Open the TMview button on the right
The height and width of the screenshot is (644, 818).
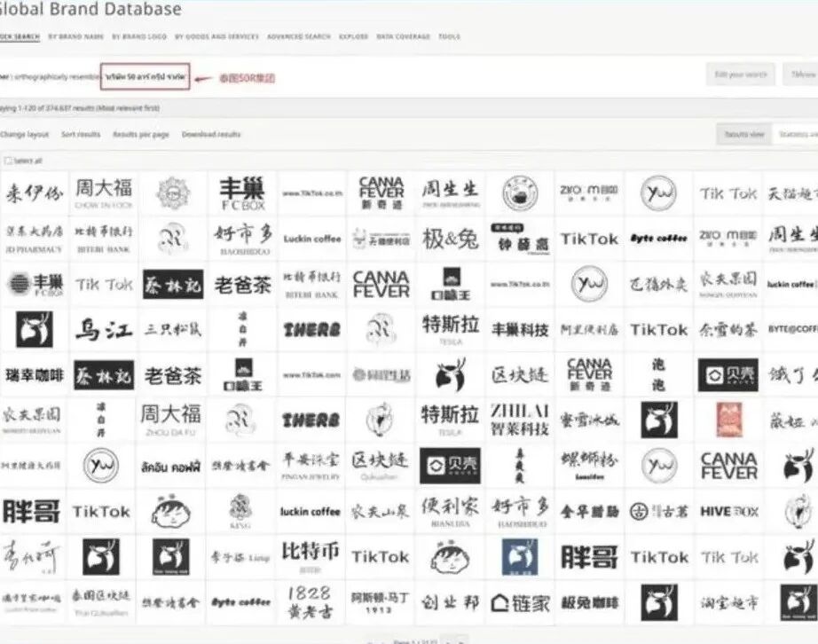coord(803,75)
